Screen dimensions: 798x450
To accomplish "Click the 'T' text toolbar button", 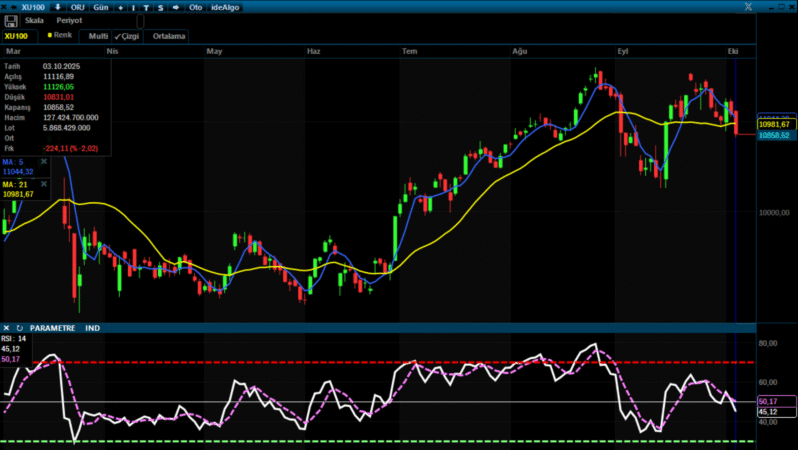I will tap(147, 6).
